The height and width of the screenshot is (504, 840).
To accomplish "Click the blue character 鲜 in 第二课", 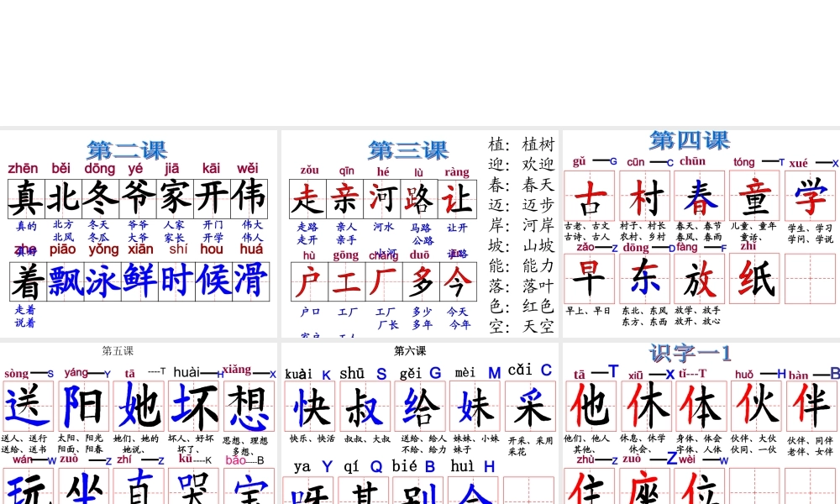I will point(139,281).
